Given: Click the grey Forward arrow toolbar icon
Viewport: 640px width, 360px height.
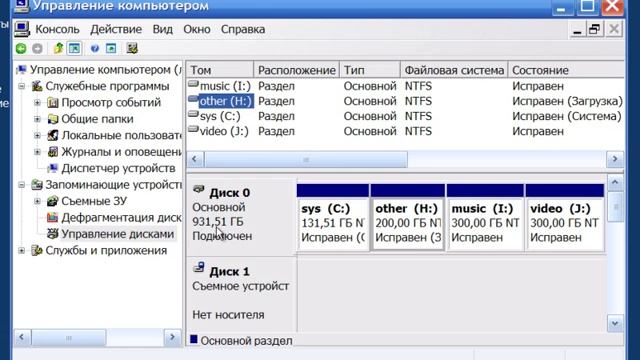Looking at the screenshot, I should point(37,49).
